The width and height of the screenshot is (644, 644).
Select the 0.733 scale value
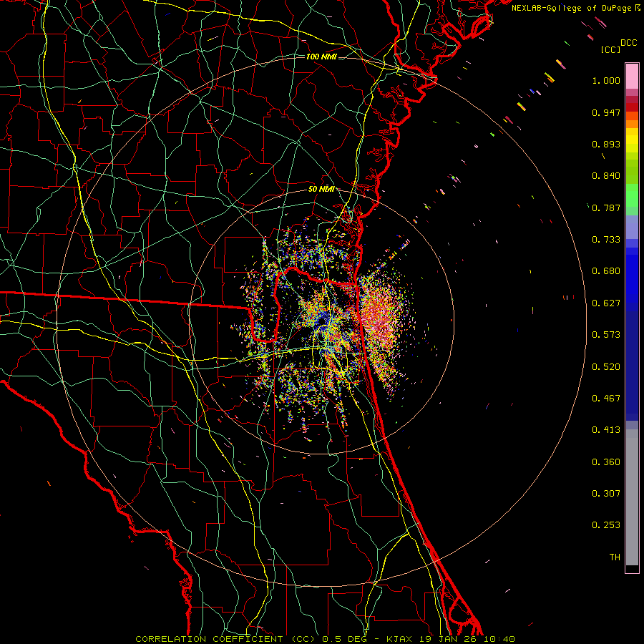point(606,240)
